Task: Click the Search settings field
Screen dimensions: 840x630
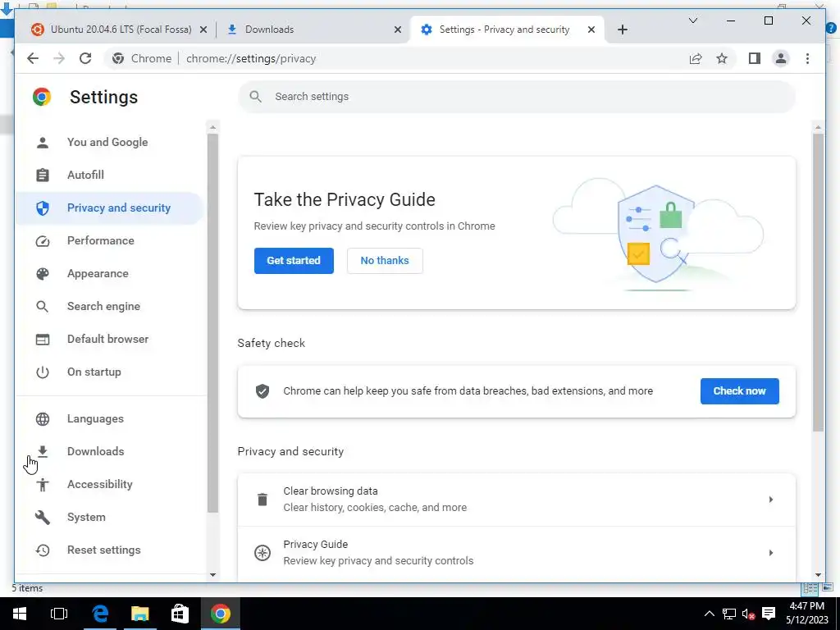Action: (517, 97)
